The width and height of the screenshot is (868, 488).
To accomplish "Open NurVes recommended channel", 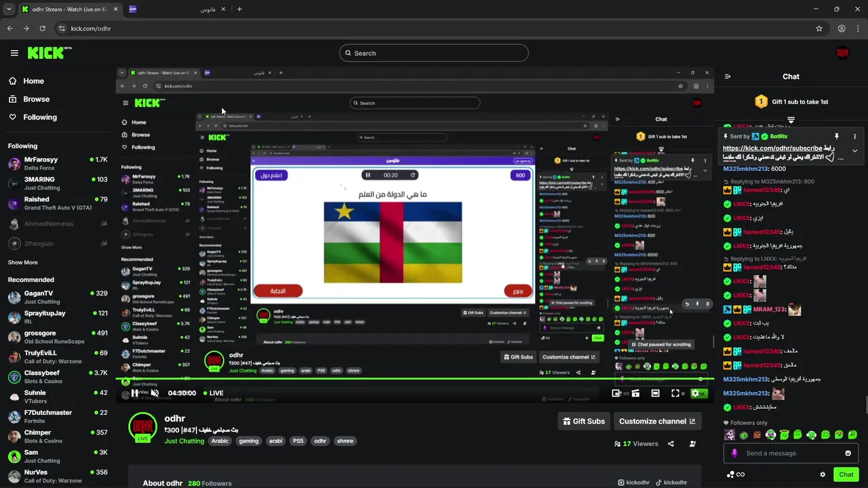I will pos(58,476).
